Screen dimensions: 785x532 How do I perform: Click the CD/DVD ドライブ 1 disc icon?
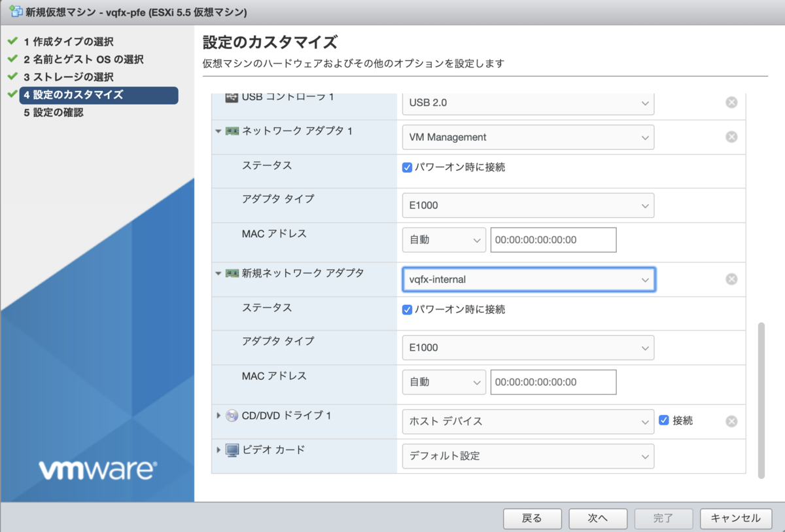click(x=232, y=416)
